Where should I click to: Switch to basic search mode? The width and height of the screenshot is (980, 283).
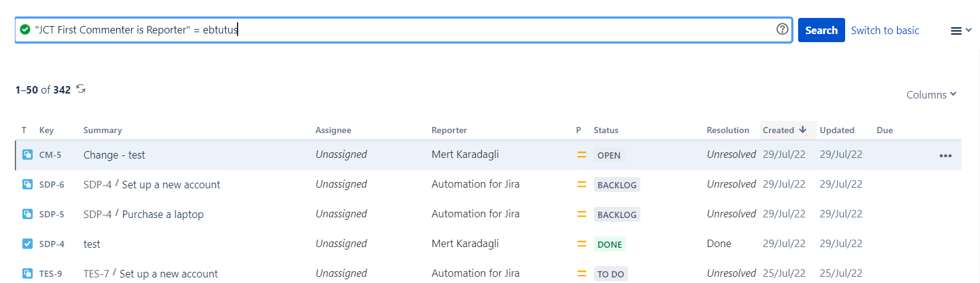tap(885, 30)
